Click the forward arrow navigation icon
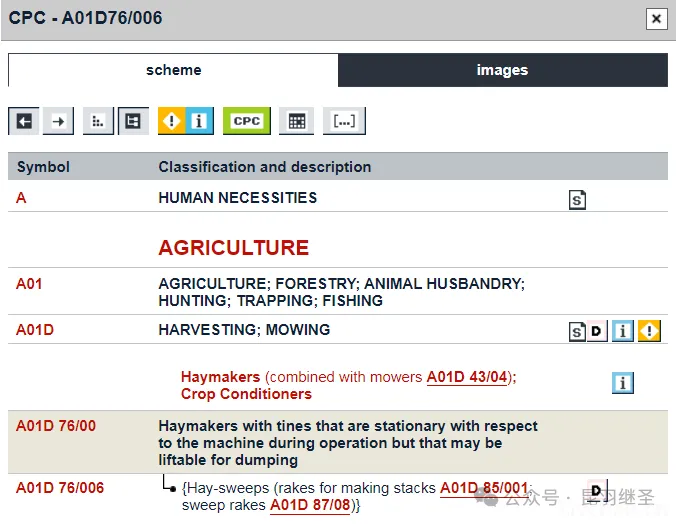This screenshot has width=676, height=524. tap(59, 121)
